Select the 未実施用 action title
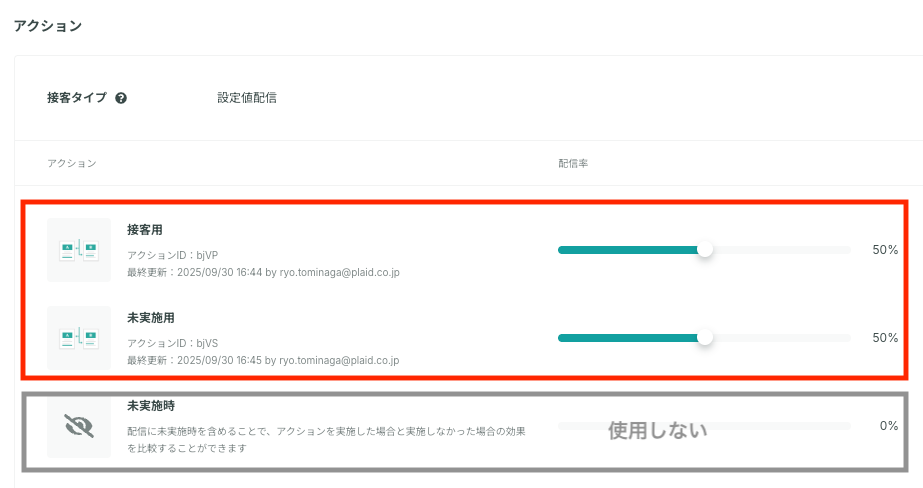This screenshot has width=923, height=488. [151, 318]
